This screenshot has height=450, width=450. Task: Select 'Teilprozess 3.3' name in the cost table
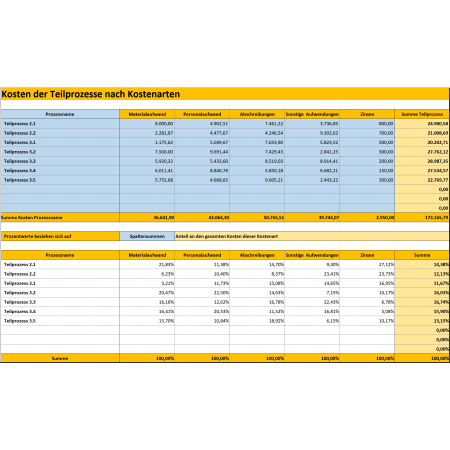20,161
